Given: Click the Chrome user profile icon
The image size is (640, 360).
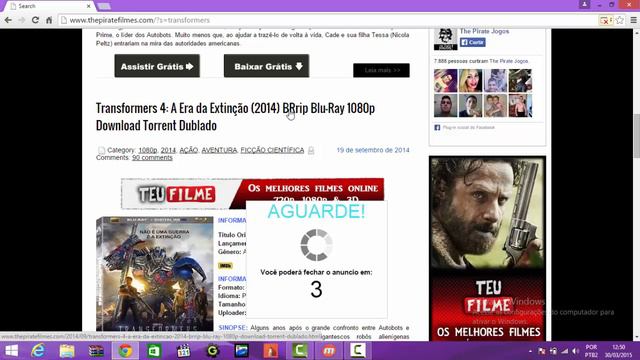Looking at the screenshot, I should click(584, 4).
